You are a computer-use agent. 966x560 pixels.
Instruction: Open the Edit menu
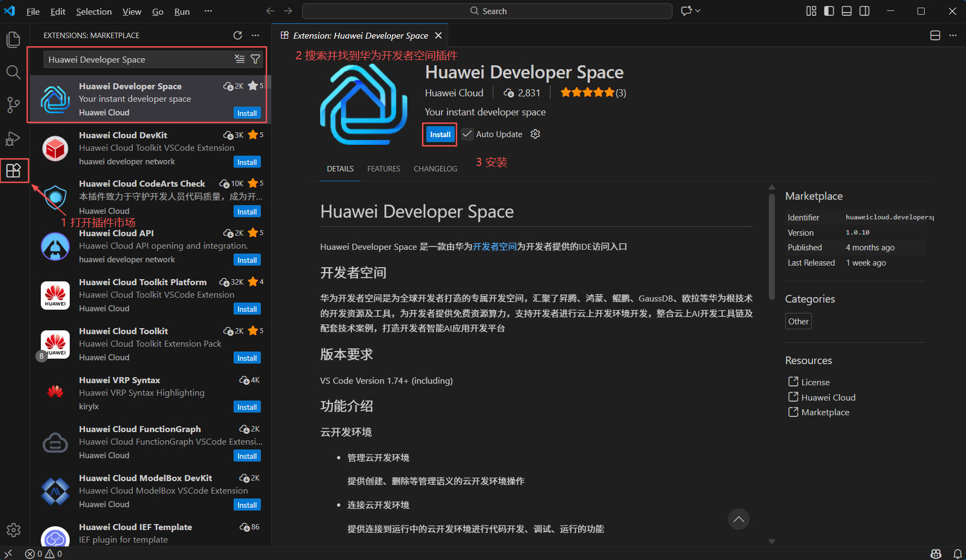[58, 11]
